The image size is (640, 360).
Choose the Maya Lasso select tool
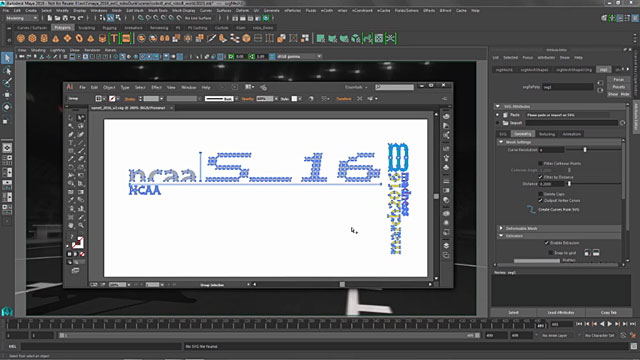click(7, 71)
